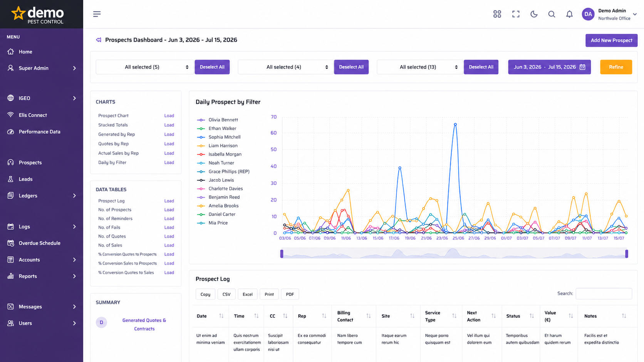This screenshot has height=362, width=644.
Task: Expand Accounts menu chevron
Action: tap(74, 260)
